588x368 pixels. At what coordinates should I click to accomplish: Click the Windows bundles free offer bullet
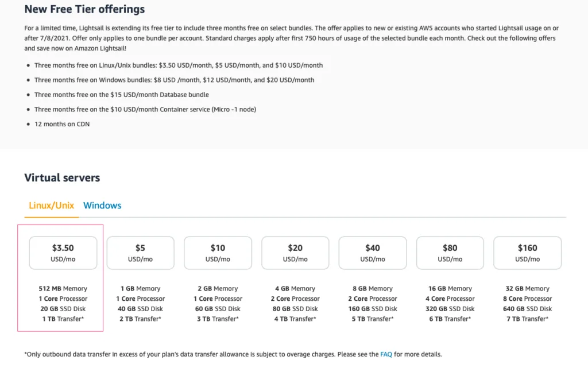coord(174,80)
